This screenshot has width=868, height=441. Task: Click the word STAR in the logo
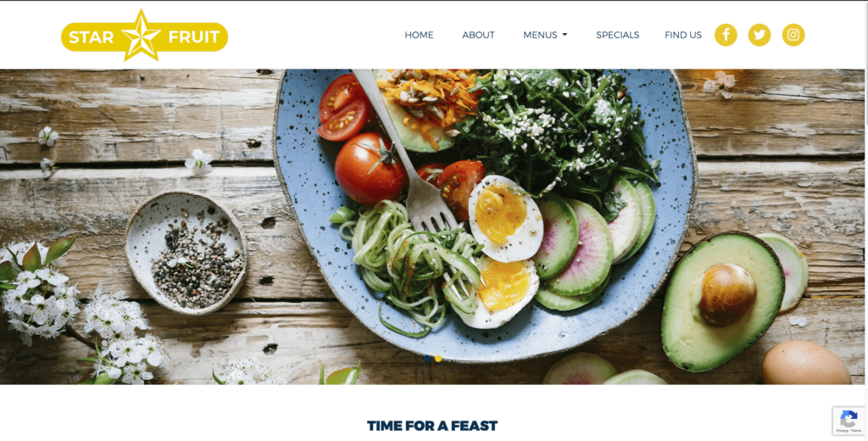[x=92, y=37]
